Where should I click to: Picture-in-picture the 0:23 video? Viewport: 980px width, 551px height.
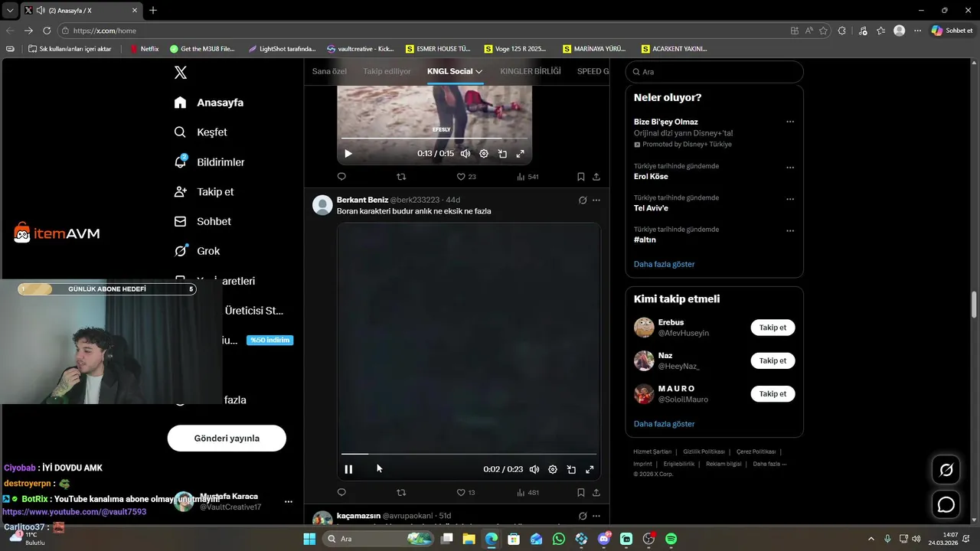click(x=571, y=470)
